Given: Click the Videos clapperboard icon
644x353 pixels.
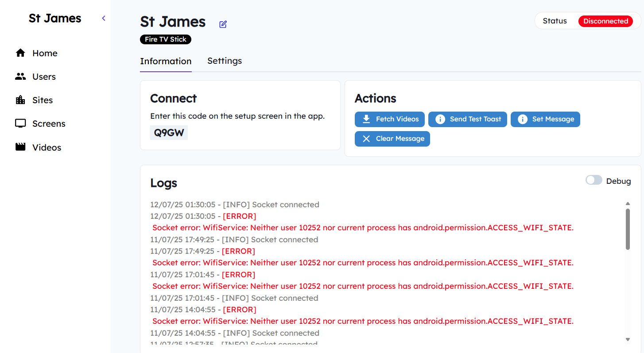Looking at the screenshot, I should (20, 147).
